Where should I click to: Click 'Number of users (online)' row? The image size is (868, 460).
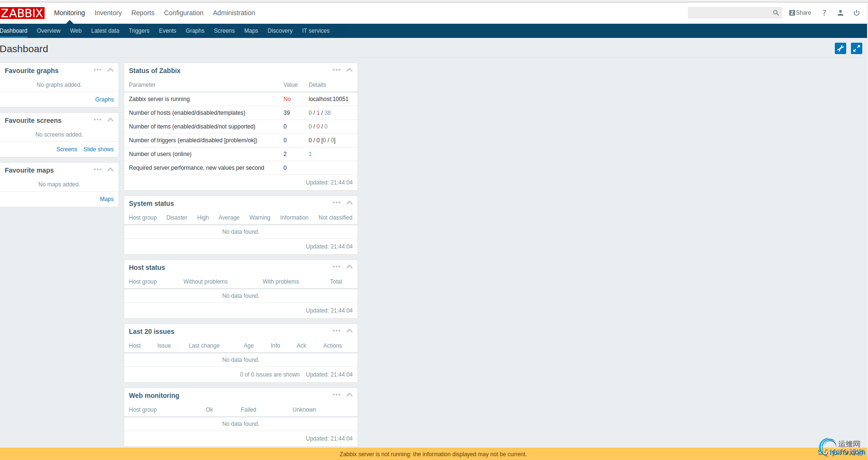click(241, 154)
